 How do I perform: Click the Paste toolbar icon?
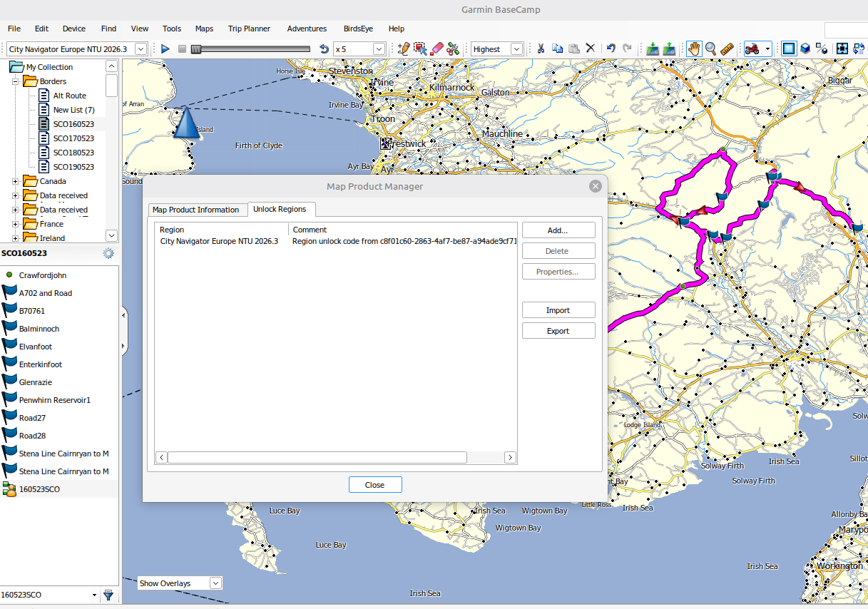coord(573,48)
